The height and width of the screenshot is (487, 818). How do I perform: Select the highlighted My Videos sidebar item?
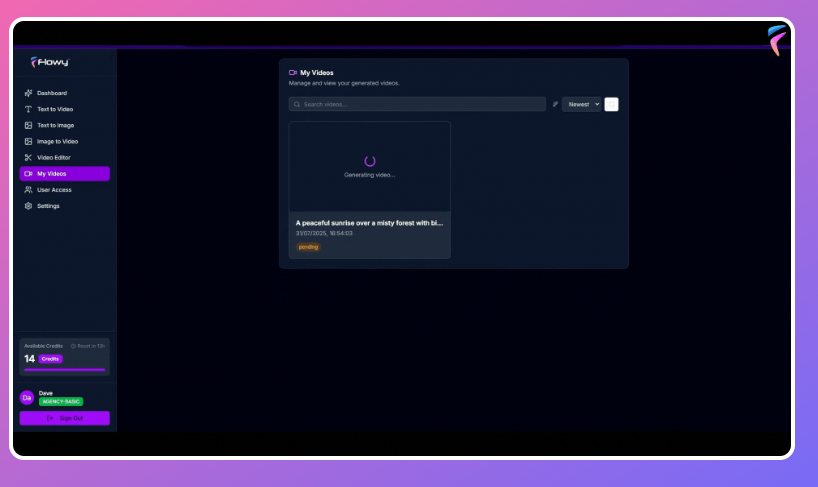(64, 174)
